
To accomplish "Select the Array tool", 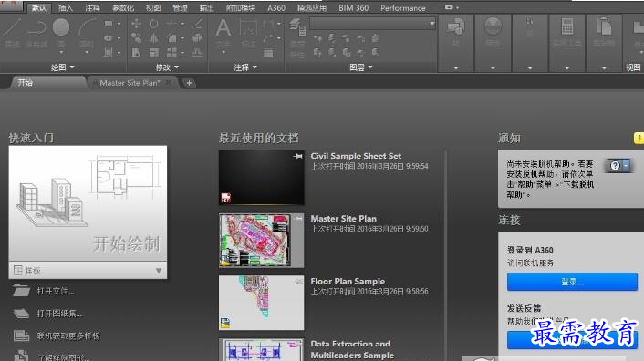I will point(171,53).
